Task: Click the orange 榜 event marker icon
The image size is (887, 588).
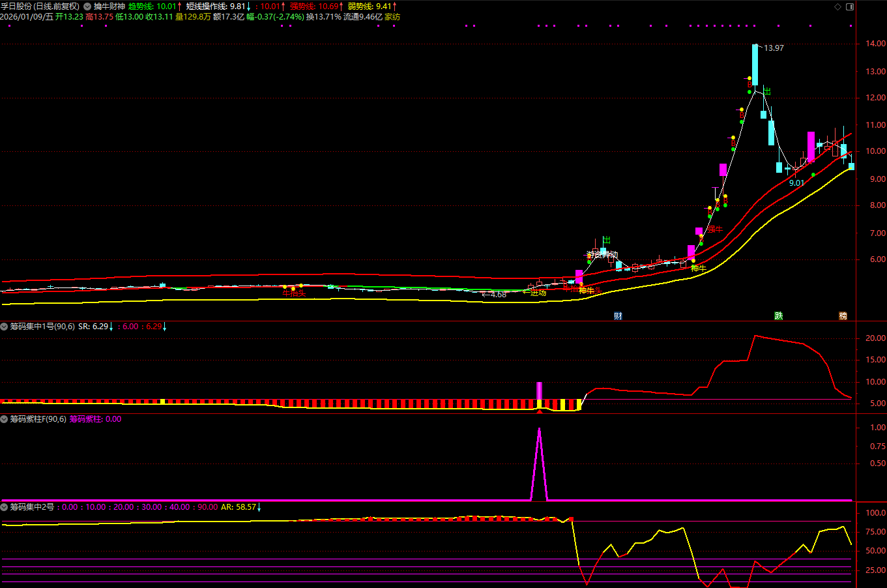Action: click(843, 316)
